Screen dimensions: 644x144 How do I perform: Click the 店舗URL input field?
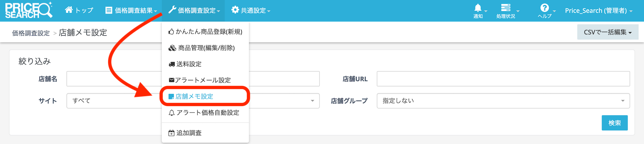click(x=503, y=79)
